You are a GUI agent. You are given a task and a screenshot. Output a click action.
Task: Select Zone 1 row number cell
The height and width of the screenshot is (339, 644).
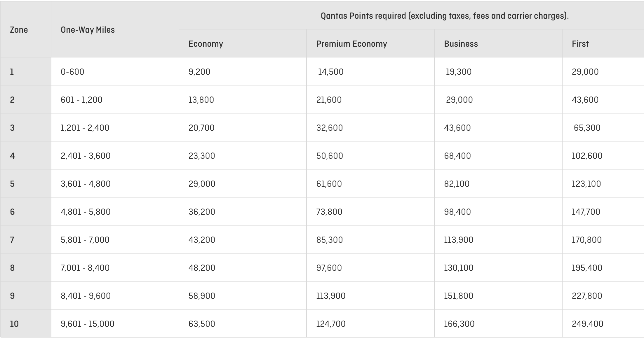[x=12, y=72]
